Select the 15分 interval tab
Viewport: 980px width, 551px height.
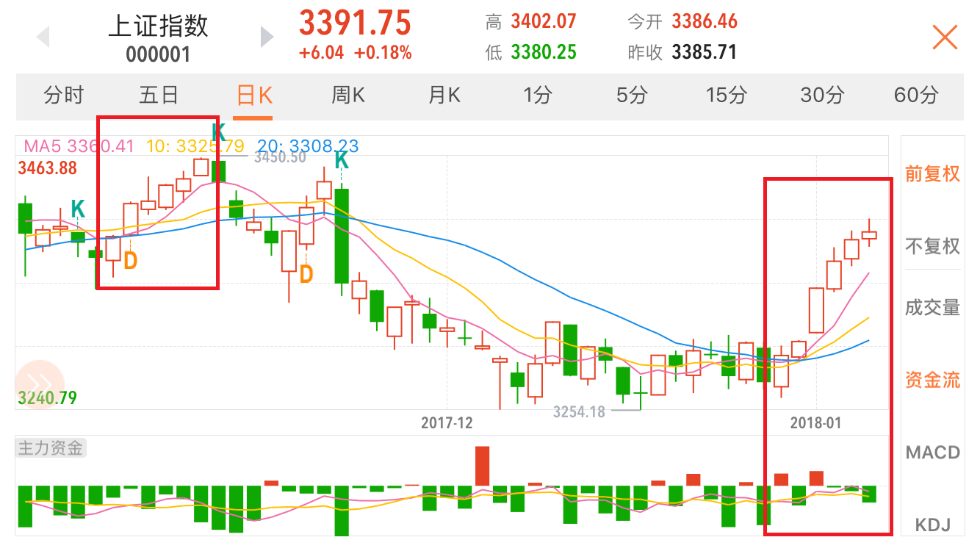pyautogui.click(x=727, y=95)
